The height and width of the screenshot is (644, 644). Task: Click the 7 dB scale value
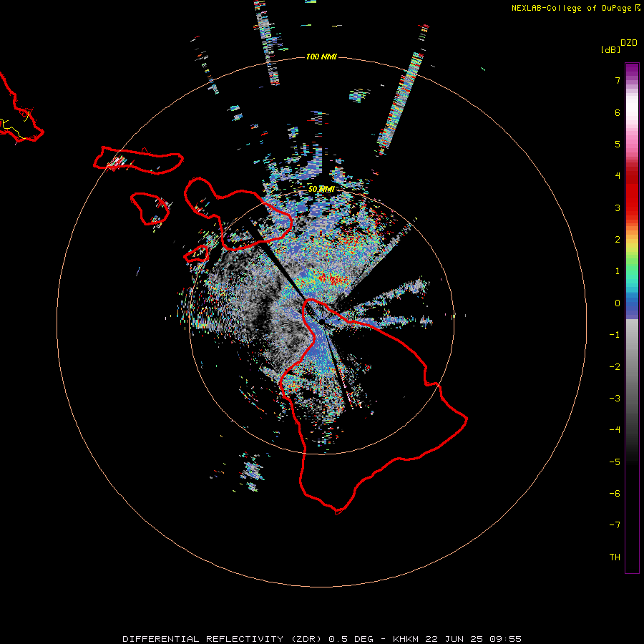click(x=618, y=81)
